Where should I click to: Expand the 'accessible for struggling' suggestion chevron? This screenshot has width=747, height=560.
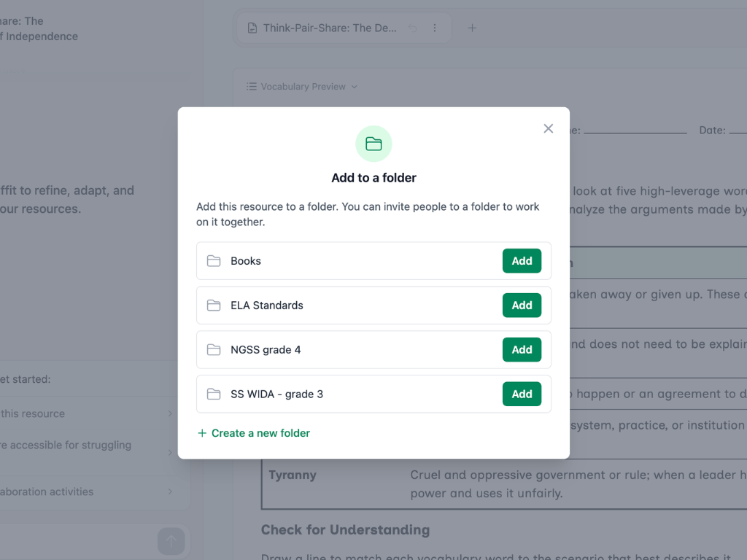tap(170, 452)
